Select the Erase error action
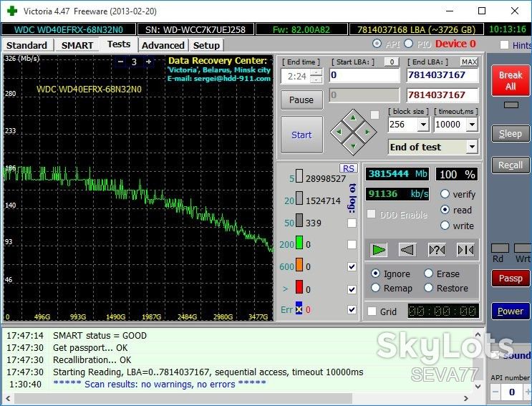This screenshot has width=532, height=406. [x=428, y=274]
